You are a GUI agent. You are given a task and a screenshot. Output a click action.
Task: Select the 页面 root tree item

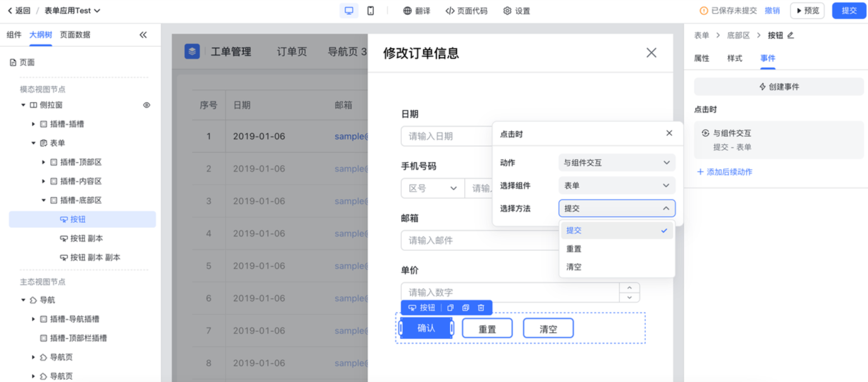pos(22,63)
